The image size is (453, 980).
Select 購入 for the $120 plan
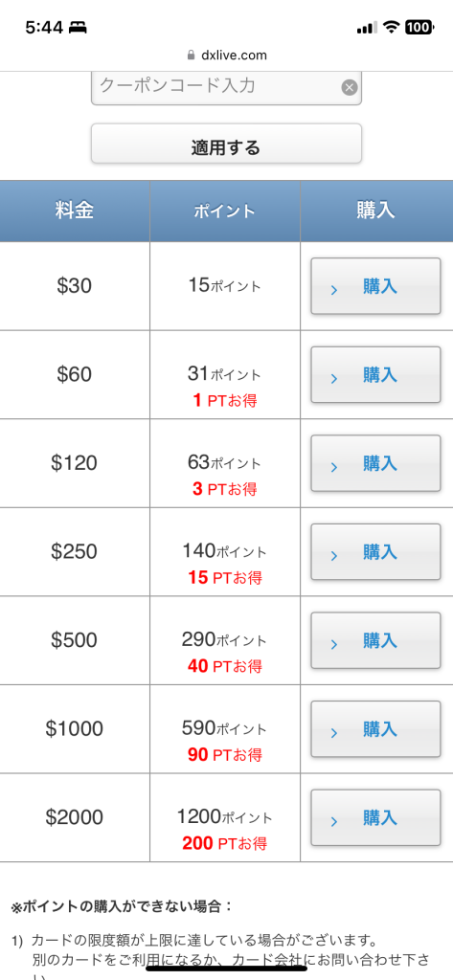[376, 464]
